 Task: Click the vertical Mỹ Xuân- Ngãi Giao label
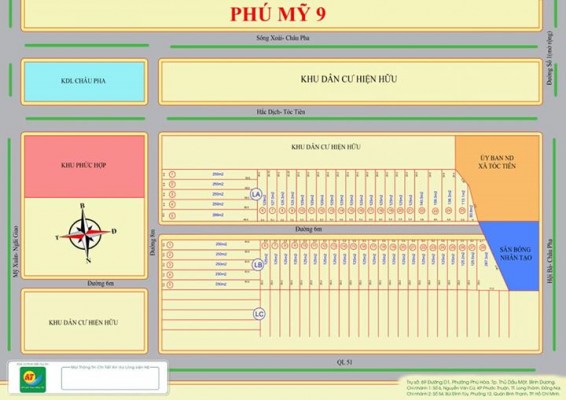point(16,252)
